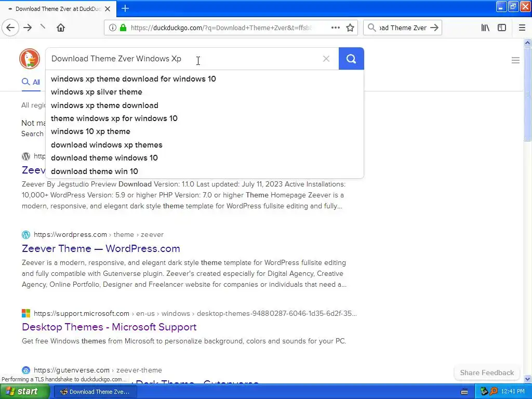
Task: Click the magnifier in Firefox search box
Action: [372, 28]
